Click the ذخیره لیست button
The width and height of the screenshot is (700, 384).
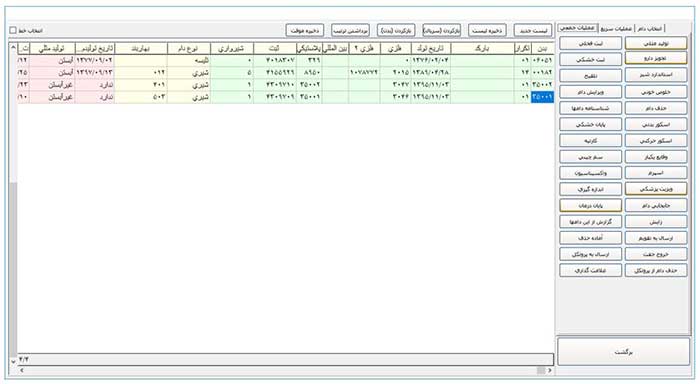tap(487, 30)
